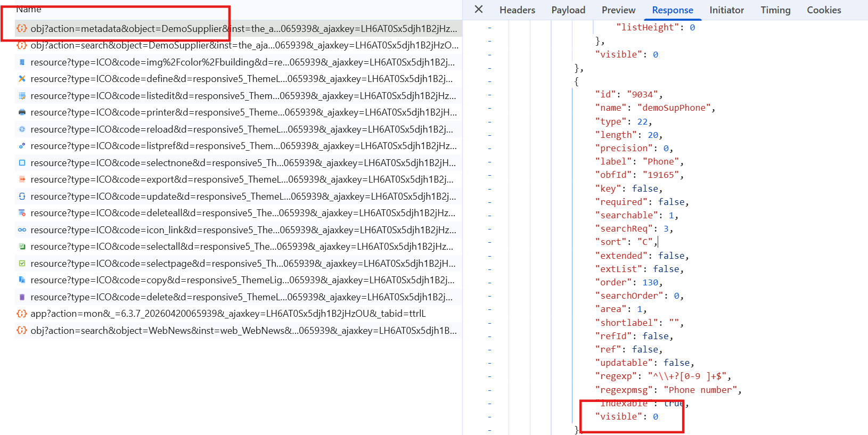Open the Payload tab
Screen dimensions: 868x435
point(568,10)
